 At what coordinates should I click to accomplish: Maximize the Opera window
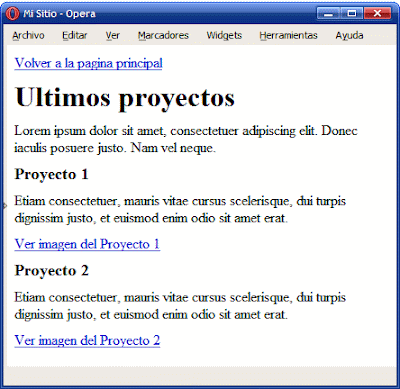tap(352, 14)
